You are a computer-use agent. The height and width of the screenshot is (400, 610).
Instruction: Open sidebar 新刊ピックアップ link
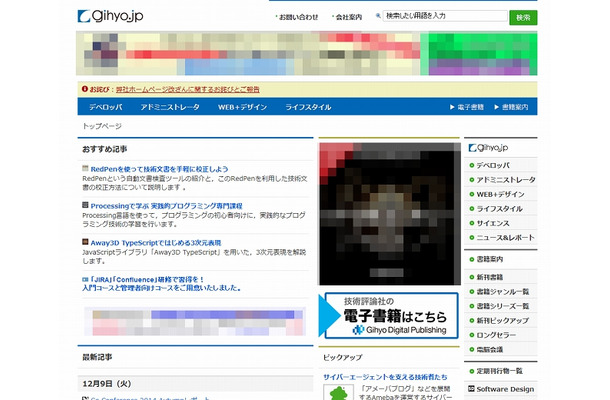(x=503, y=321)
